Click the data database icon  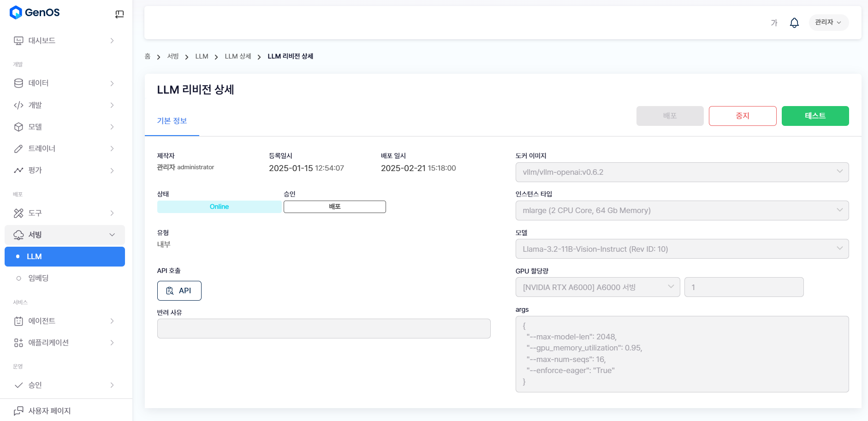(x=18, y=83)
